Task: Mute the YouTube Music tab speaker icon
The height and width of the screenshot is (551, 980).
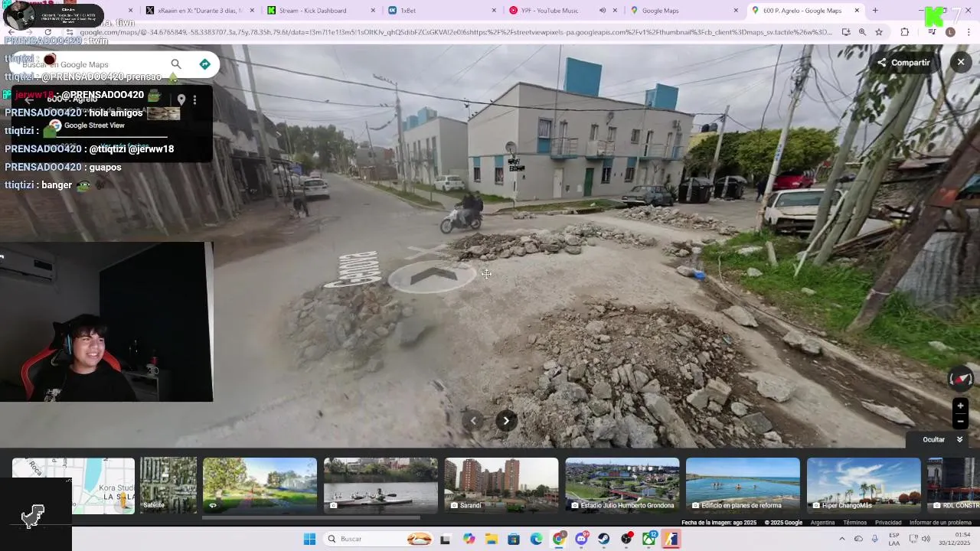Action: [603, 11]
